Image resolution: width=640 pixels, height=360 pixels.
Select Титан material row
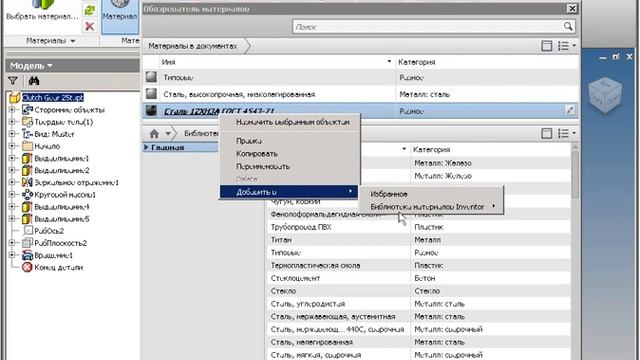pyautogui.click(x=418, y=240)
